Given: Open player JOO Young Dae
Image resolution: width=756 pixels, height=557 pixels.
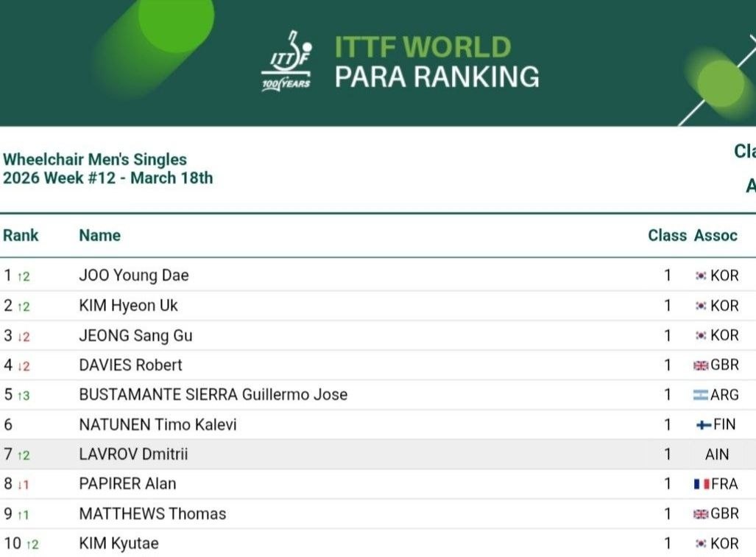Looking at the screenshot, I should tap(133, 276).
